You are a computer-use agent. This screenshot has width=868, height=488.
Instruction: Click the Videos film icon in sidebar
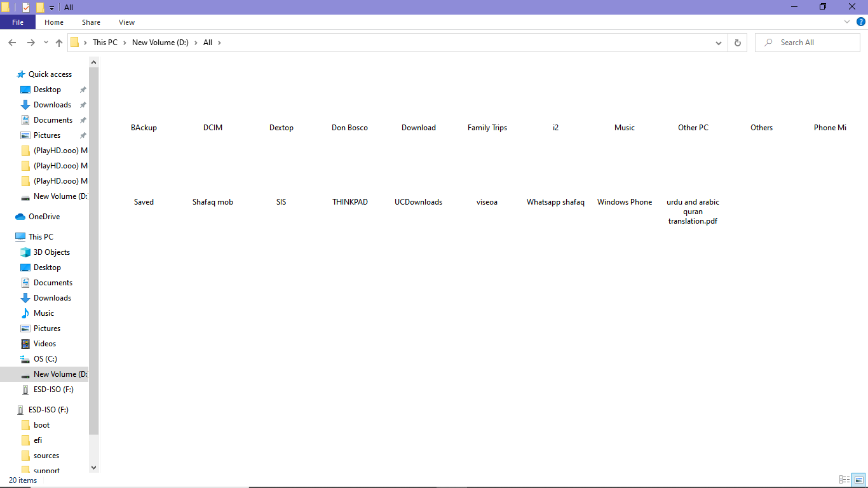25,344
